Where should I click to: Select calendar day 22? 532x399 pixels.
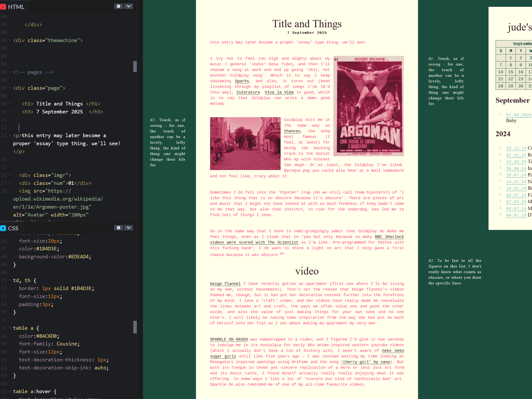[511, 79]
